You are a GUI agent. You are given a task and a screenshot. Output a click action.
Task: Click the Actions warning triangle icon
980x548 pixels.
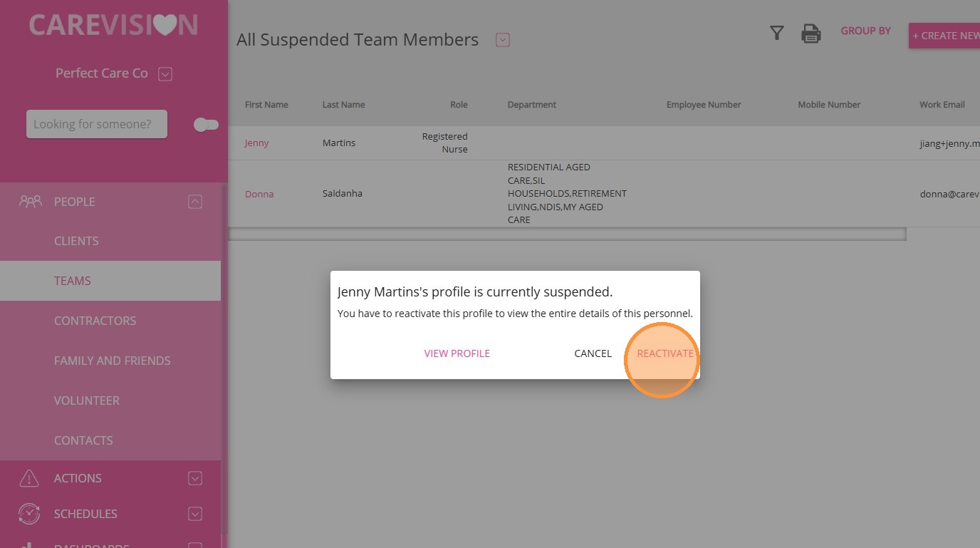pyautogui.click(x=29, y=478)
